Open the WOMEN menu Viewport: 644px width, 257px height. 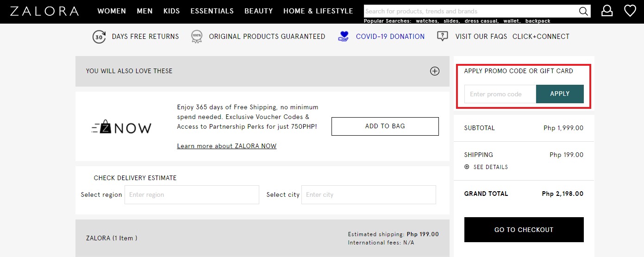[112, 11]
